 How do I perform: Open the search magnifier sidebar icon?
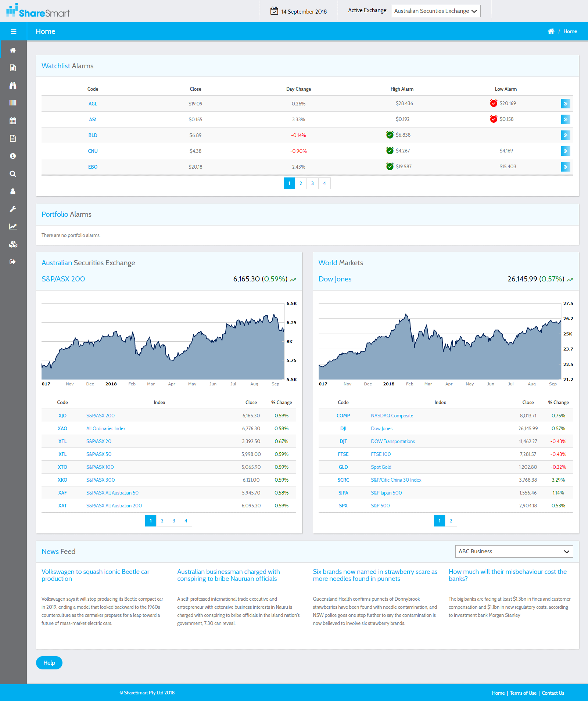13,174
